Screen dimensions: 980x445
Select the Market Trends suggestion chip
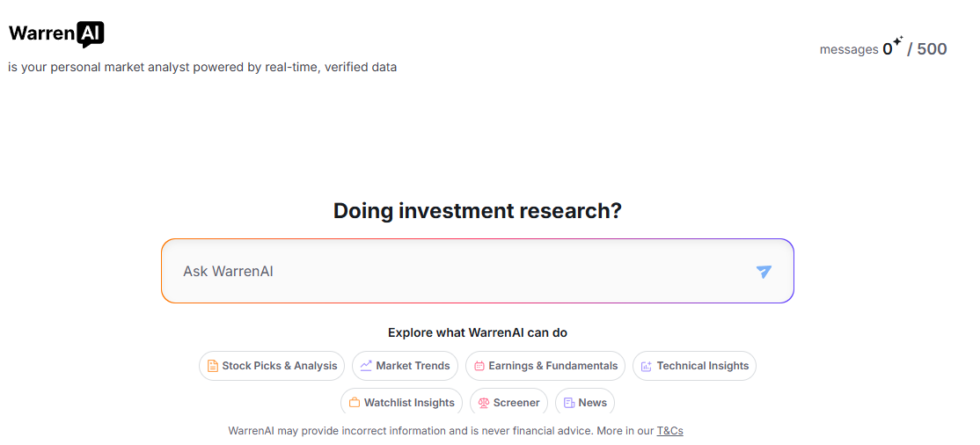(405, 366)
